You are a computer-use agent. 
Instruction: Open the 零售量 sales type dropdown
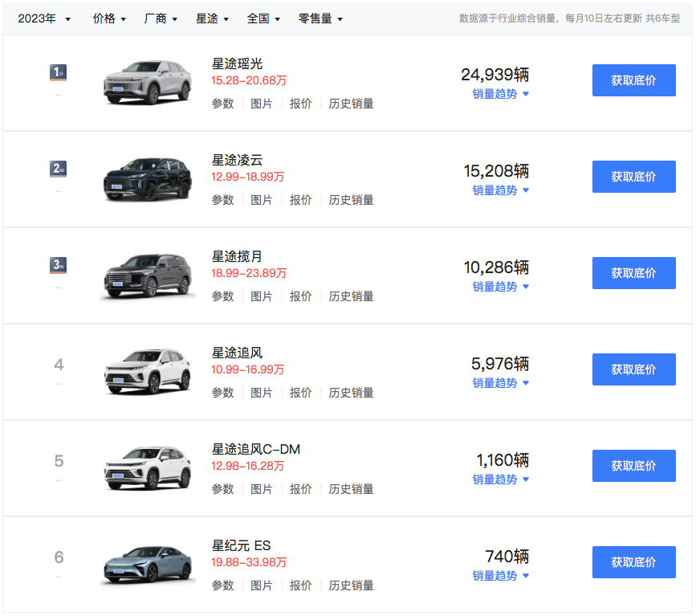coord(320,18)
